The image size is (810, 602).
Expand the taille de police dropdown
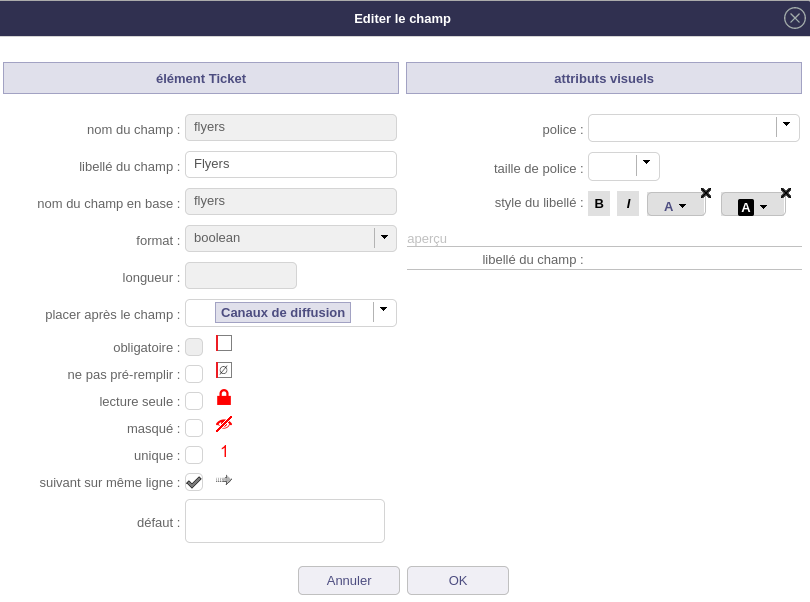point(646,165)
